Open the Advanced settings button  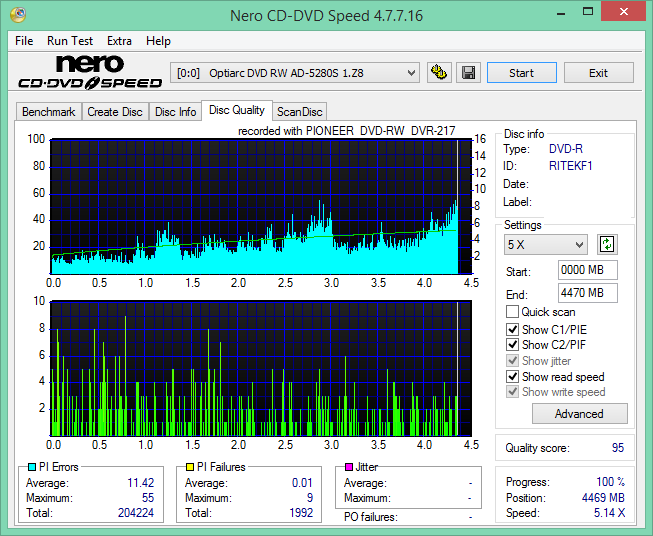(579, 414)
